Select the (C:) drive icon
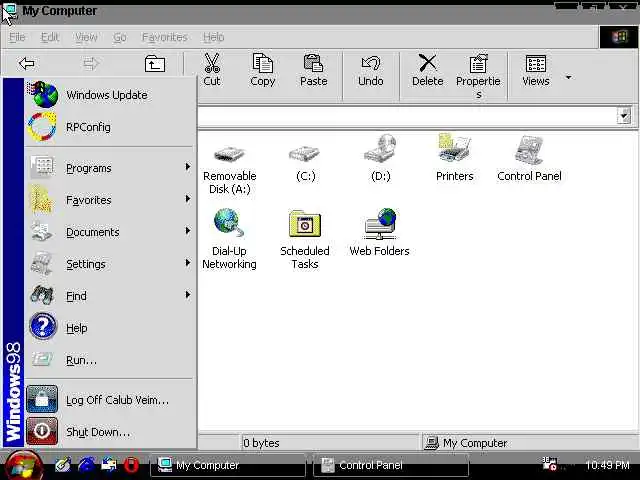The image size is (640, 480). click(x=305, y=163)
